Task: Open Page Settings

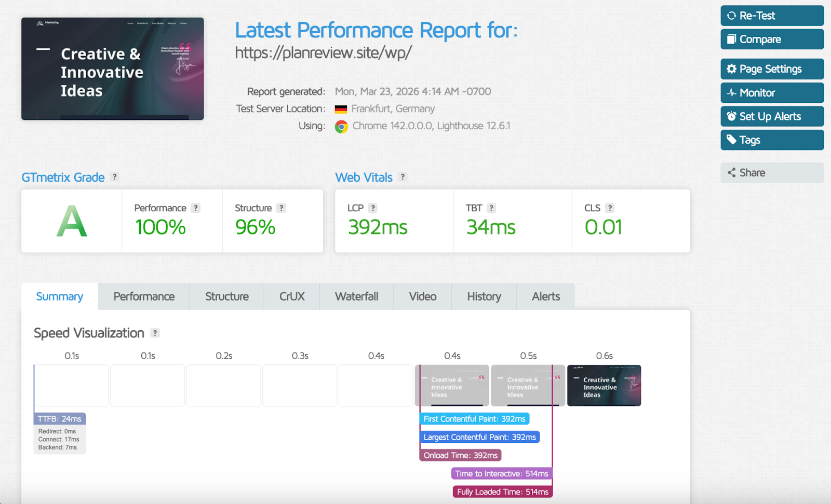Action: click(x=772, y=69)
